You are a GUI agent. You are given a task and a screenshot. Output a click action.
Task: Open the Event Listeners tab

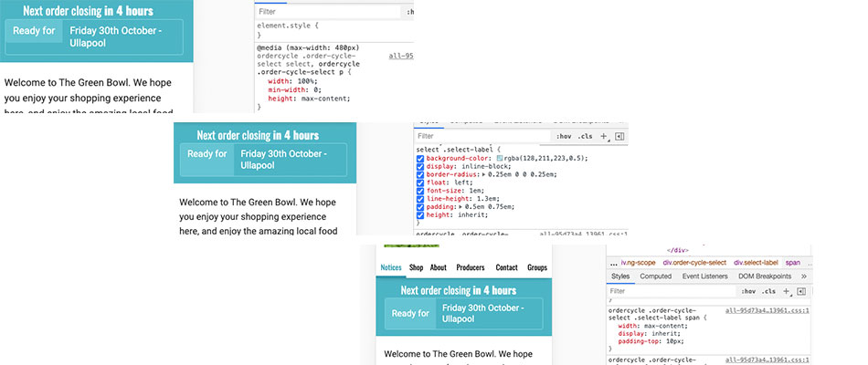pos(704,276)
